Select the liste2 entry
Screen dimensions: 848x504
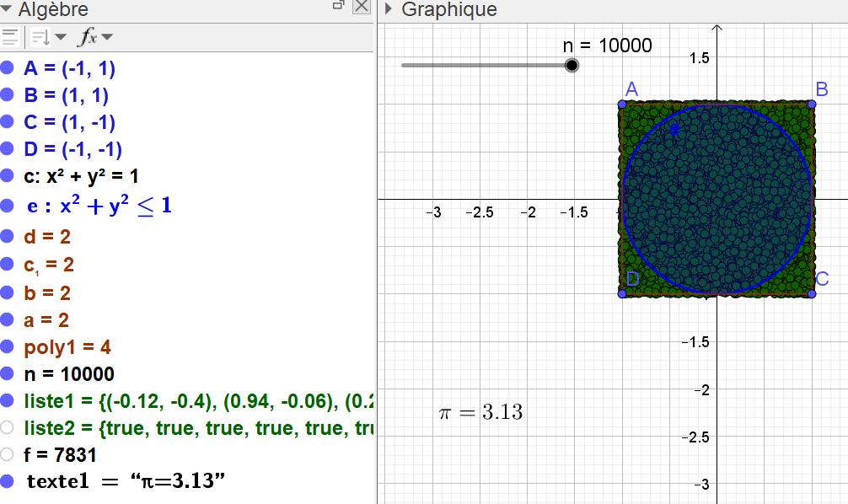[x=198, y=428]
